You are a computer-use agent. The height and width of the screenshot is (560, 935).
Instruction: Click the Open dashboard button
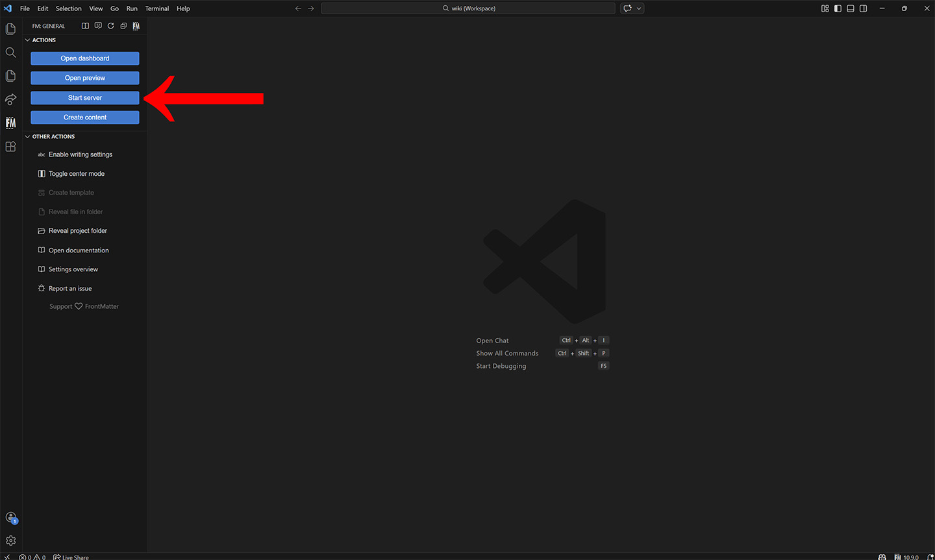(x=85, y=58)
